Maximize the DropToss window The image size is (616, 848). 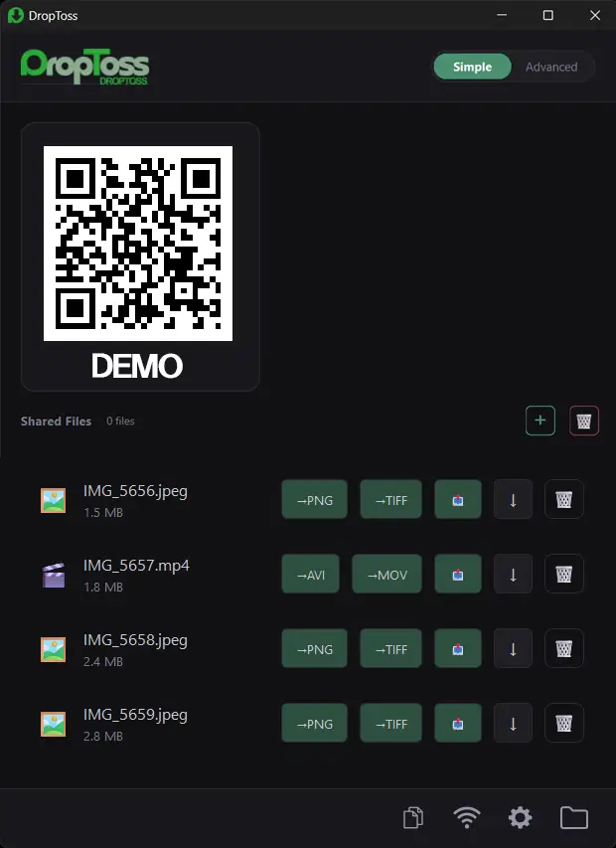(x=547, y=15)
